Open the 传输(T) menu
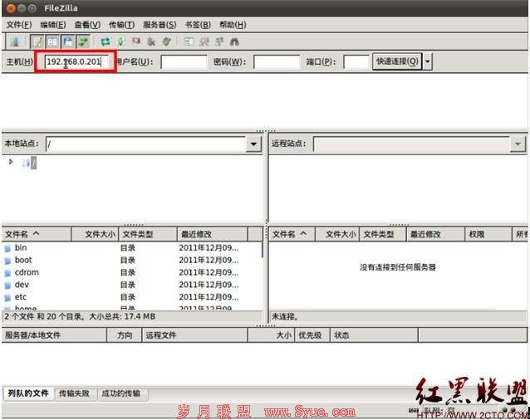530x420 pixels. pyautogui.click(x=121, y=25)
